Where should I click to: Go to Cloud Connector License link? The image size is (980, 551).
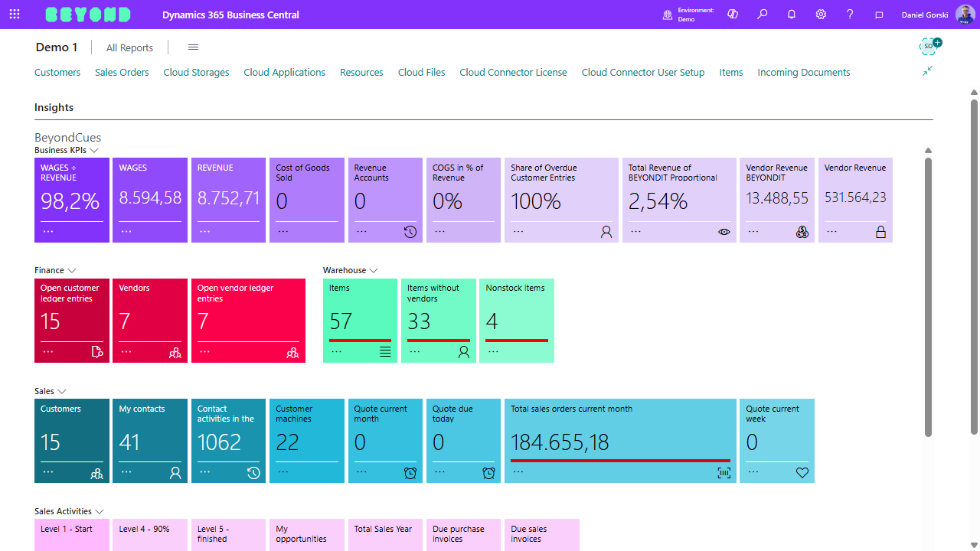click(513, 73)
